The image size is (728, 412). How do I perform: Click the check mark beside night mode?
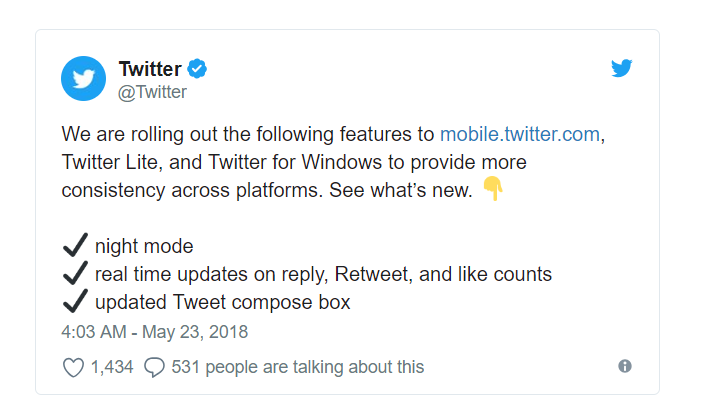(75, 245)
